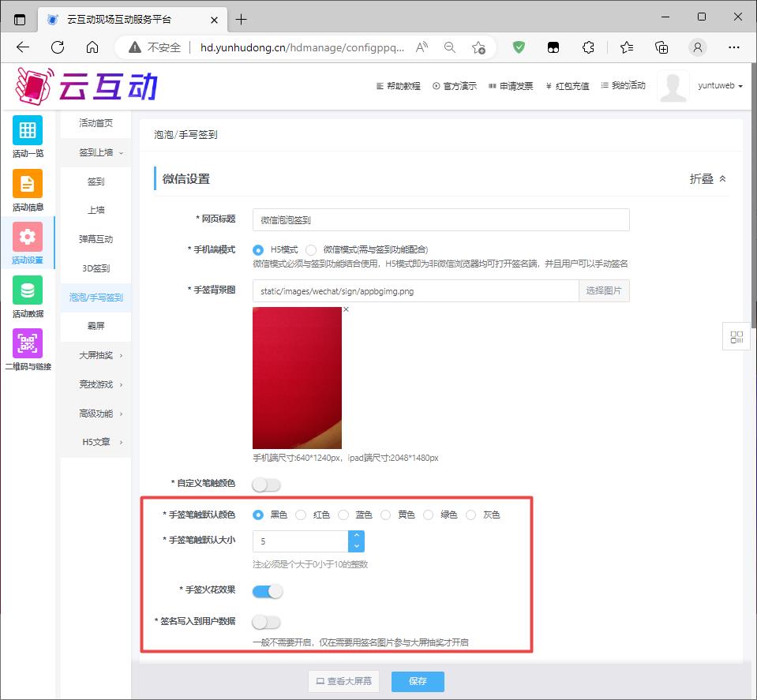Refresh the browser page

pyautogui.click(x=58, y=47)
